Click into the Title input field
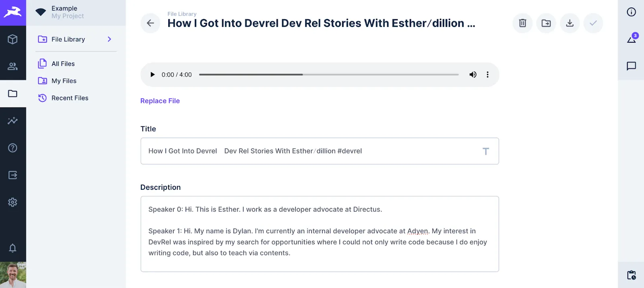644x288 pixels. pyautogui.click(x=314, y=151)
